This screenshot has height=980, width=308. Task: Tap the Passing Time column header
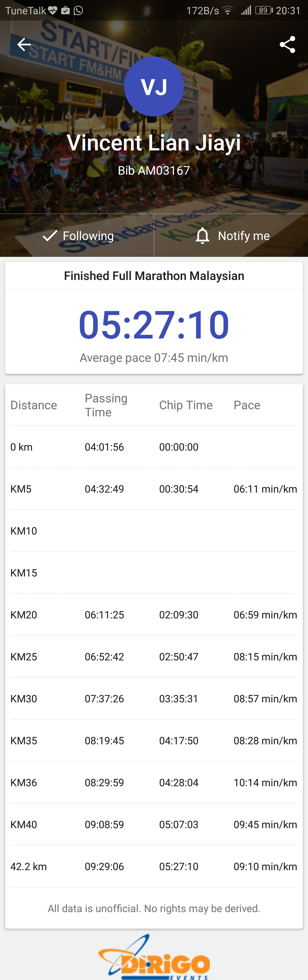[106, 405]
